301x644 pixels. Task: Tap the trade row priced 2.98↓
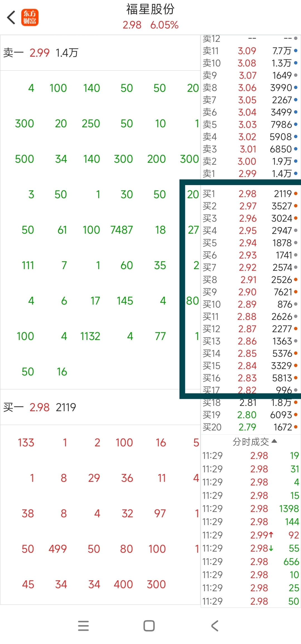pos(251,548)
